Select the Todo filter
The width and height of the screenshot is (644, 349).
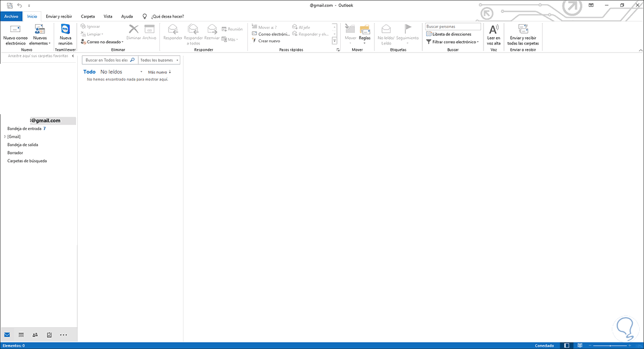90,72
